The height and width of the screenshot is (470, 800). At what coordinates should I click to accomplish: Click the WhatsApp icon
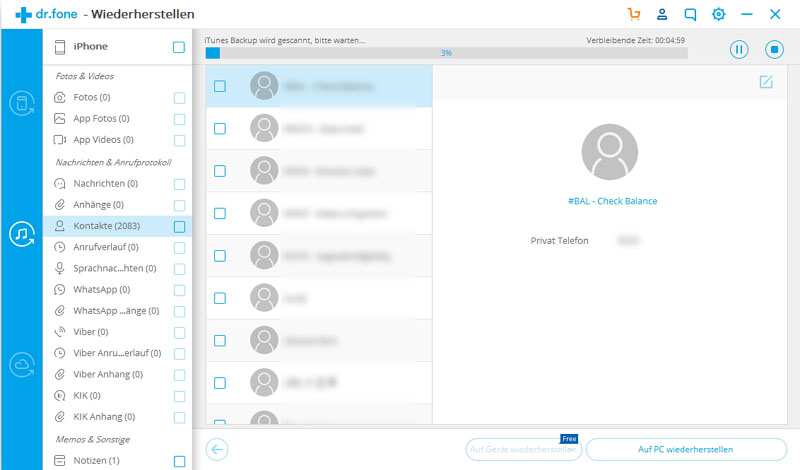(x=60, y=289)
